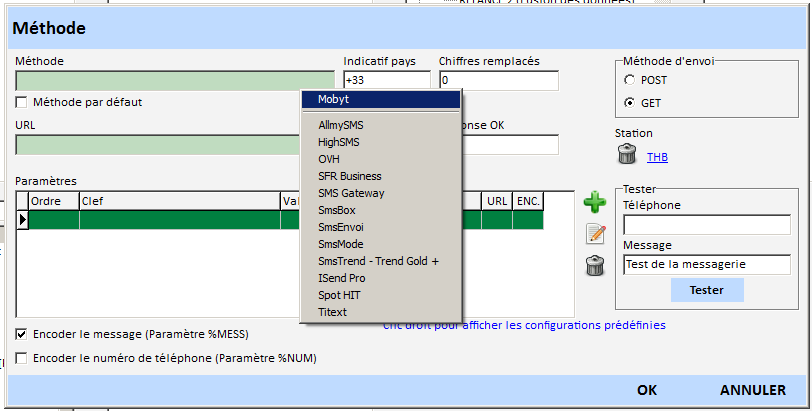Click the row selector arrow in parameters table

[23, 219]
